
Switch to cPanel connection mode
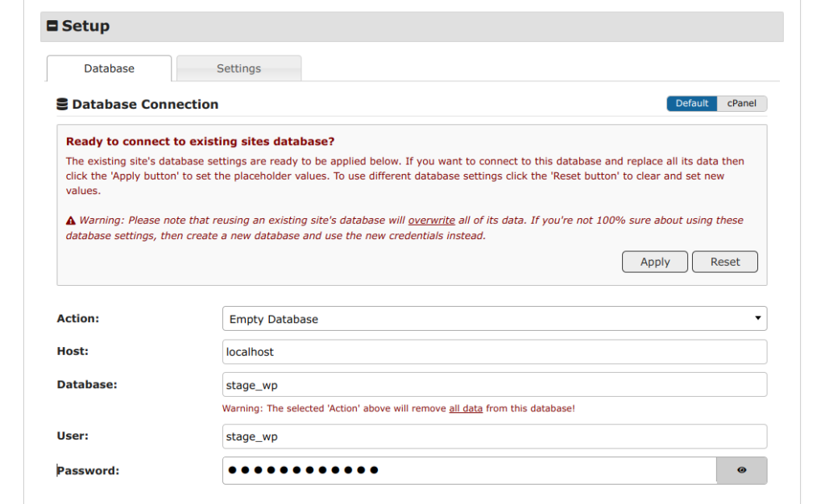click(741, 104)
